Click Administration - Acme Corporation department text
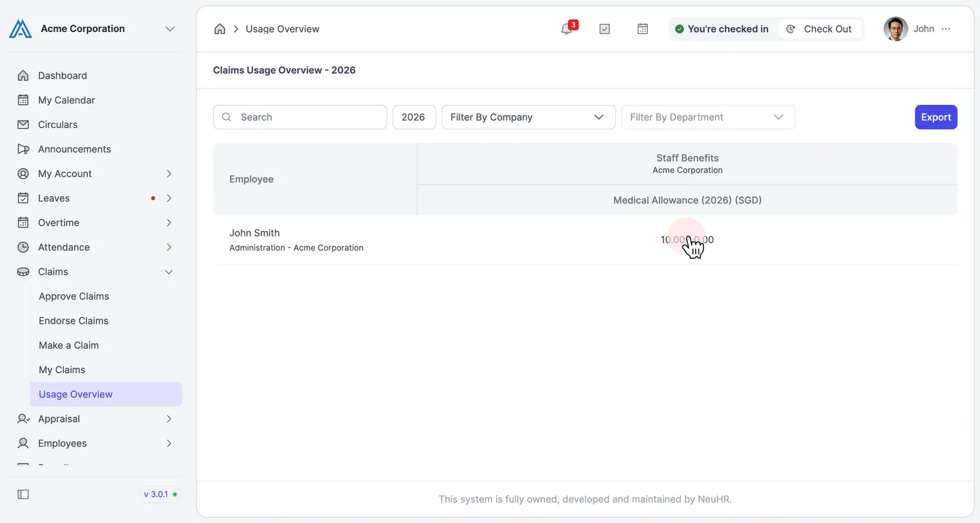The width and height of the screenshot is (980, 523). pos(296,248)
